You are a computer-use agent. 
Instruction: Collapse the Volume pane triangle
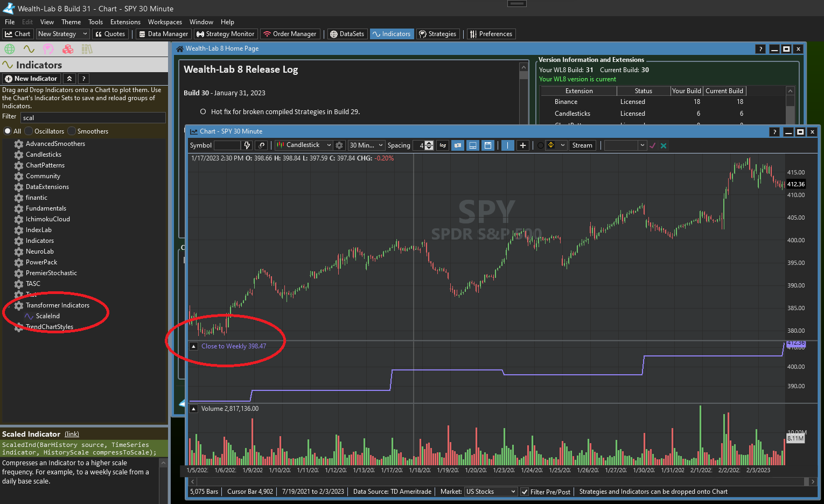coord(194,409)
